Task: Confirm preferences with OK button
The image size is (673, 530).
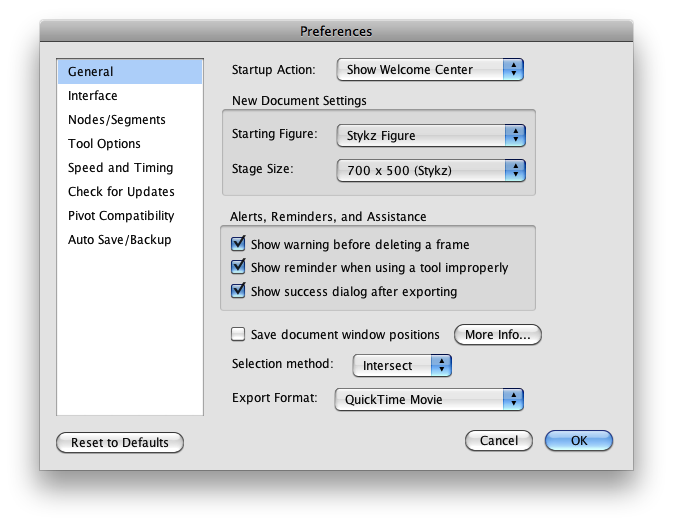Action: pos(579,441)
